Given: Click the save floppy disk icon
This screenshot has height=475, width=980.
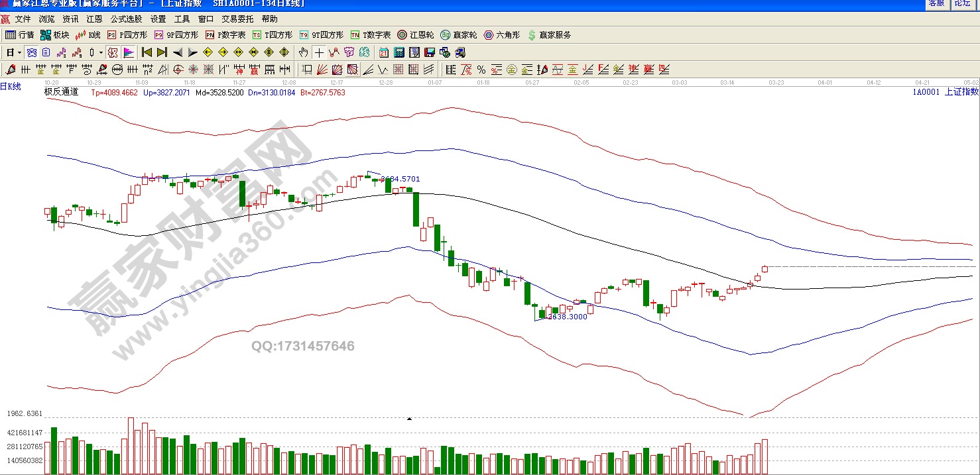Looking at the screenshot, I should pos(429,52).
